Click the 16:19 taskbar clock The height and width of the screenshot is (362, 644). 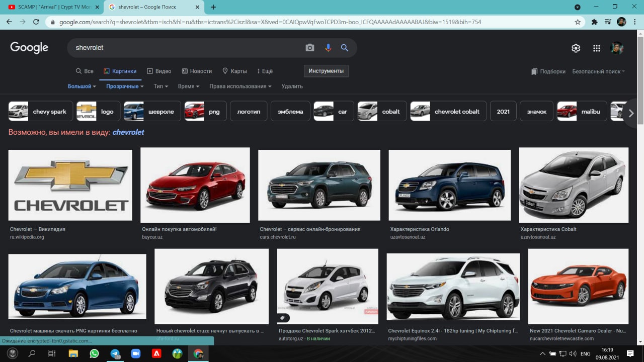(x=607, y=350)
